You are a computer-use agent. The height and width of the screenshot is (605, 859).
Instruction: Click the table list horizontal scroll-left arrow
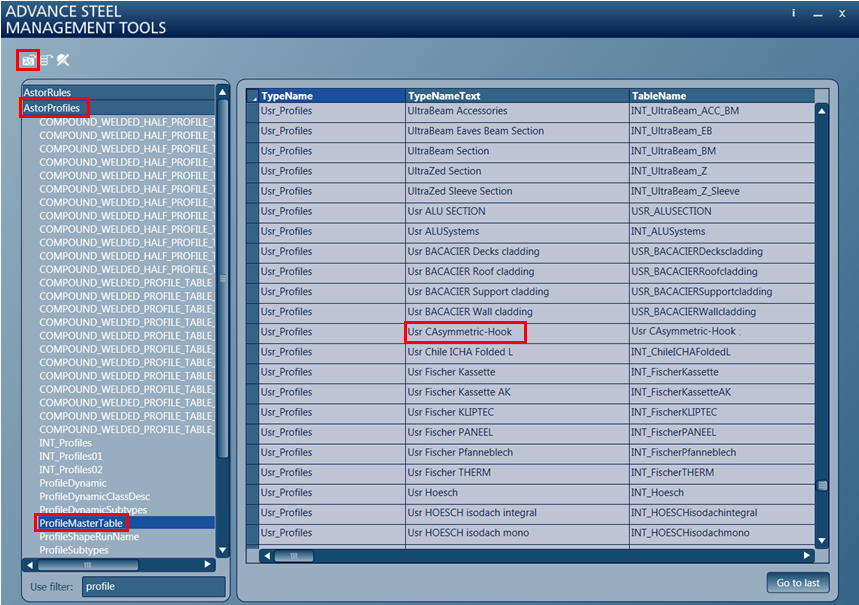(x=30, y=564)
